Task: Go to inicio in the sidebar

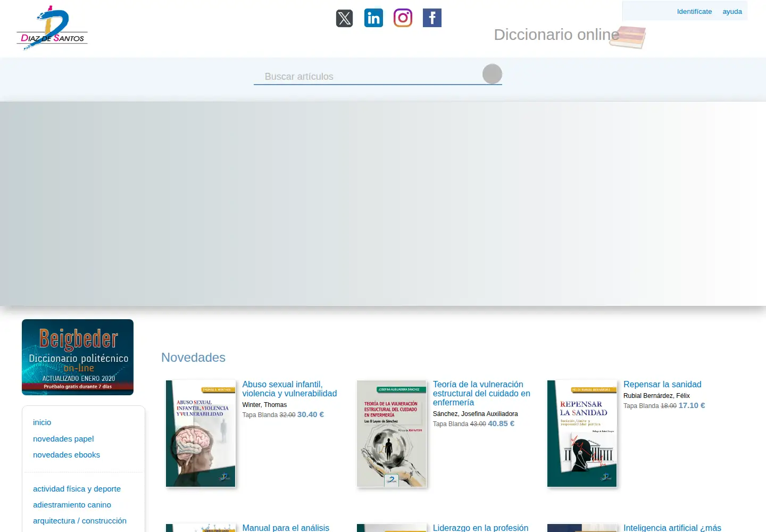Action: coord(42,422)
